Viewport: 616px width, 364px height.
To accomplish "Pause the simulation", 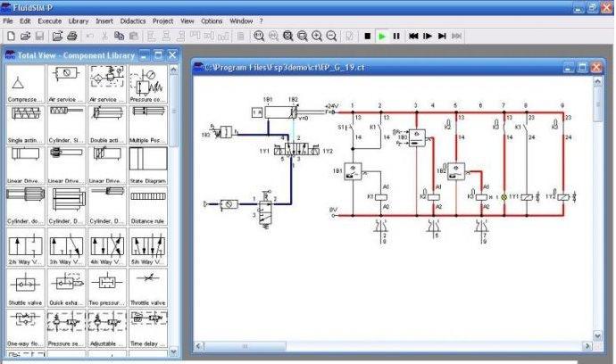I will coord(396,36).
